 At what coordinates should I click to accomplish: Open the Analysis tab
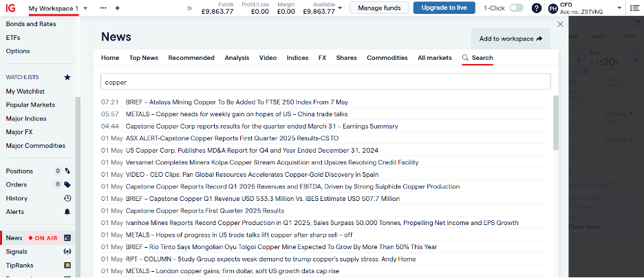point(237,58)
